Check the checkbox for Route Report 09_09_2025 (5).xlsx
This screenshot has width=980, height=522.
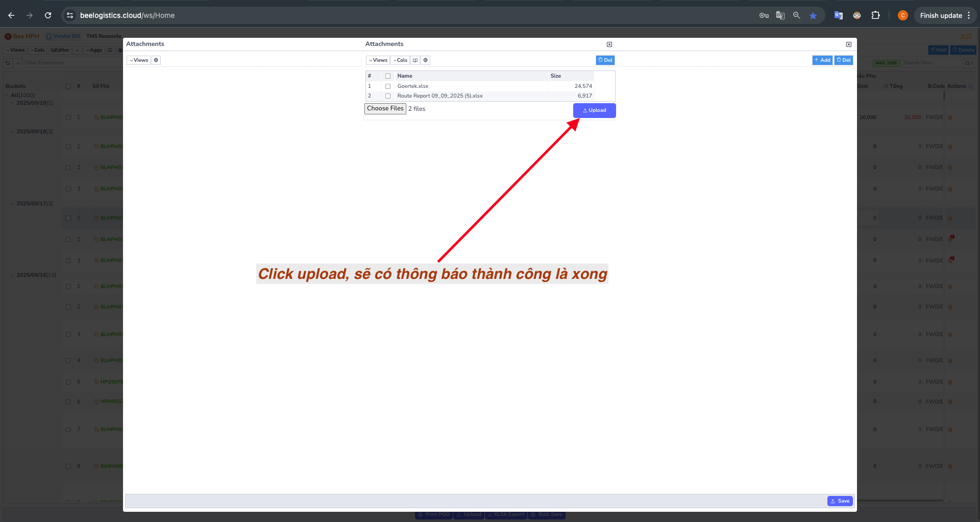(x=388, y=96)
